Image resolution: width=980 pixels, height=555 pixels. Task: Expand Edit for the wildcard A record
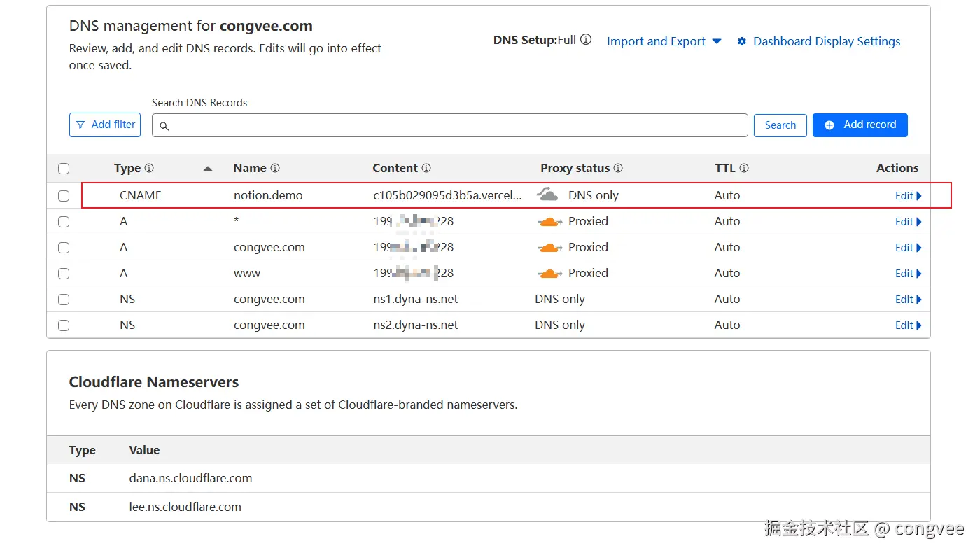pos(908,222)
